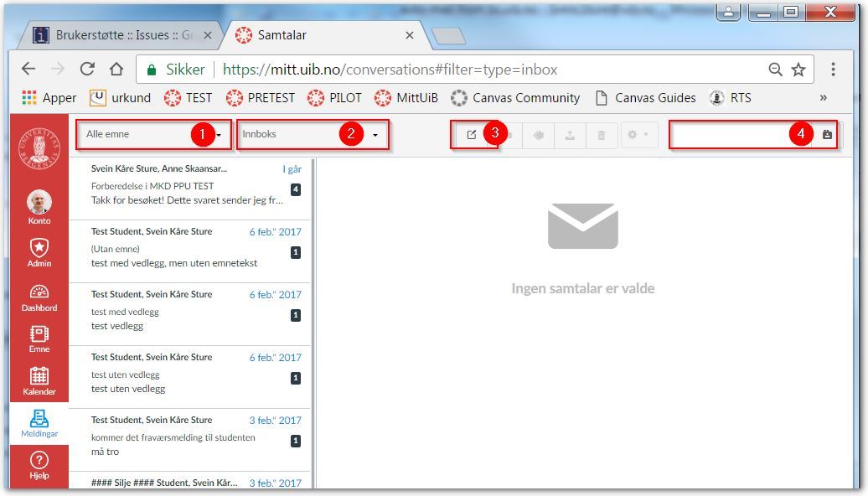This screenshot has height=496, width=868.
Task: Open Kalender in the sidebar
Action: pos(39,380)
